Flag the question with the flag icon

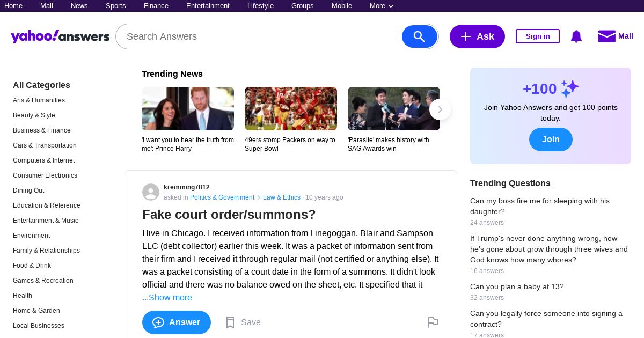(x=433, y=322)
